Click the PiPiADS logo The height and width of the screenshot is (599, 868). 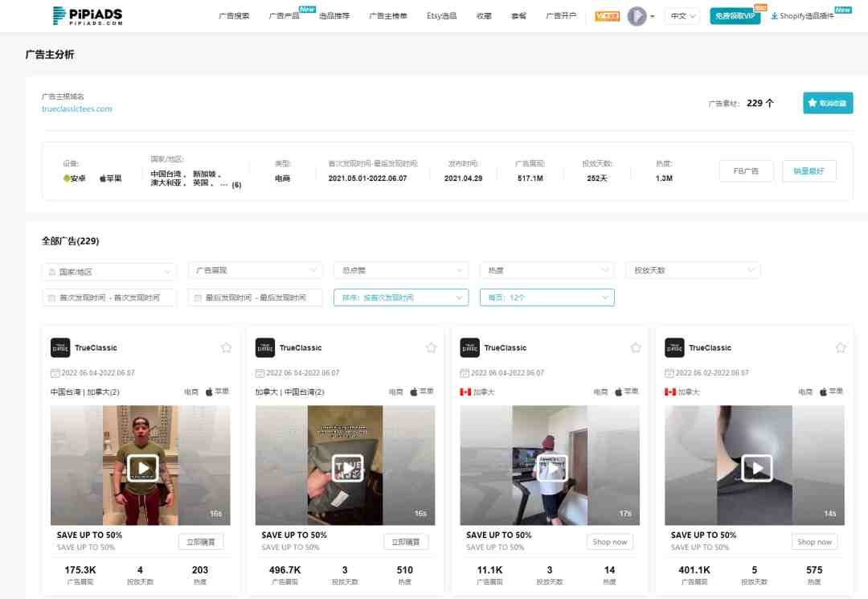88,15
